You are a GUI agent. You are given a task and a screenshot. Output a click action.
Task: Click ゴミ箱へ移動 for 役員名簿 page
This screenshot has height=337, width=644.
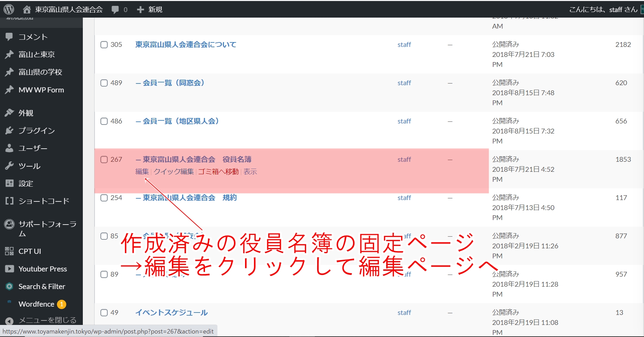click(x=218, y=171)
